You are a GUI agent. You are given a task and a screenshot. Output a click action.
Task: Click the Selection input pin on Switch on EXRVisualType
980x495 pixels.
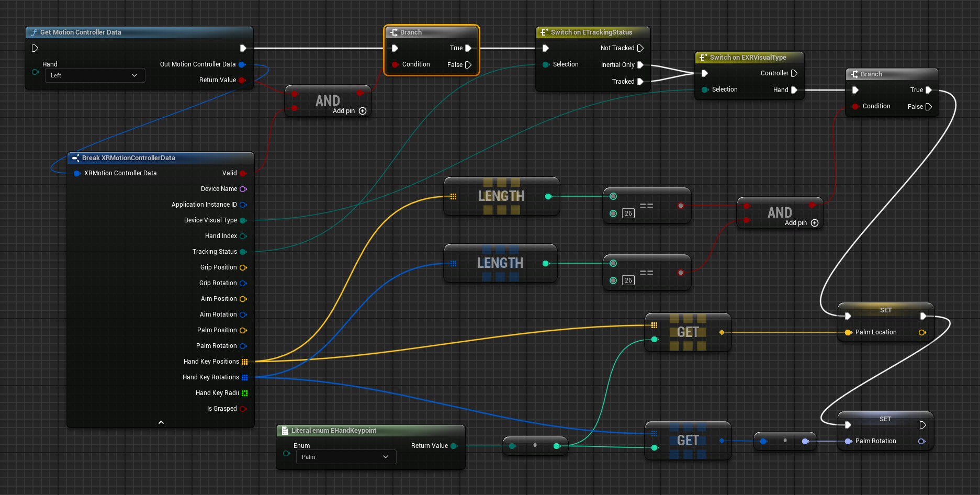point(705,89)
